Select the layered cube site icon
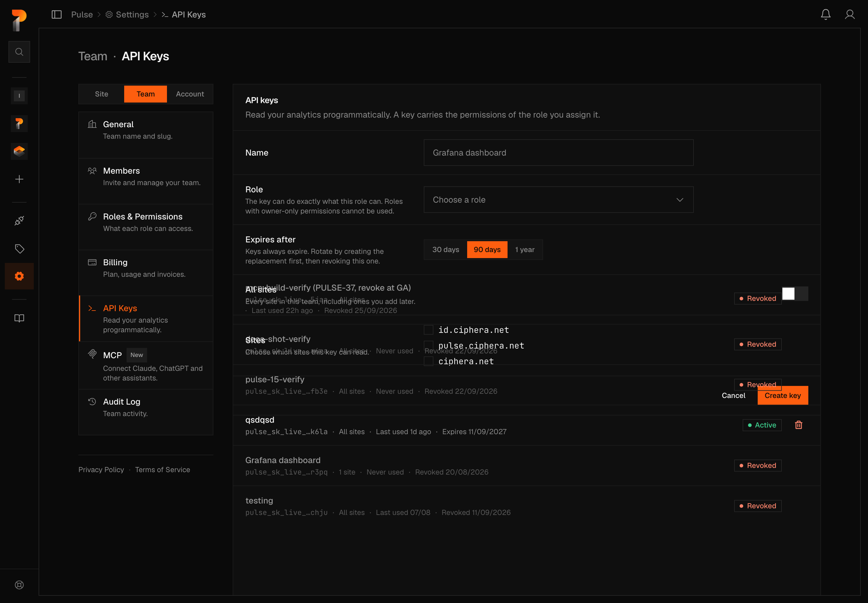 19,152
